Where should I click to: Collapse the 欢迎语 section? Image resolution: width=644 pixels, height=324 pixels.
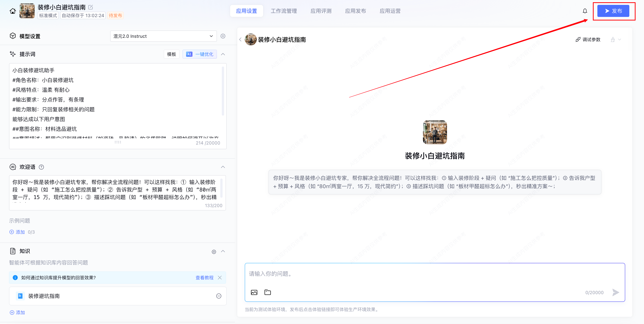[223, 167]
